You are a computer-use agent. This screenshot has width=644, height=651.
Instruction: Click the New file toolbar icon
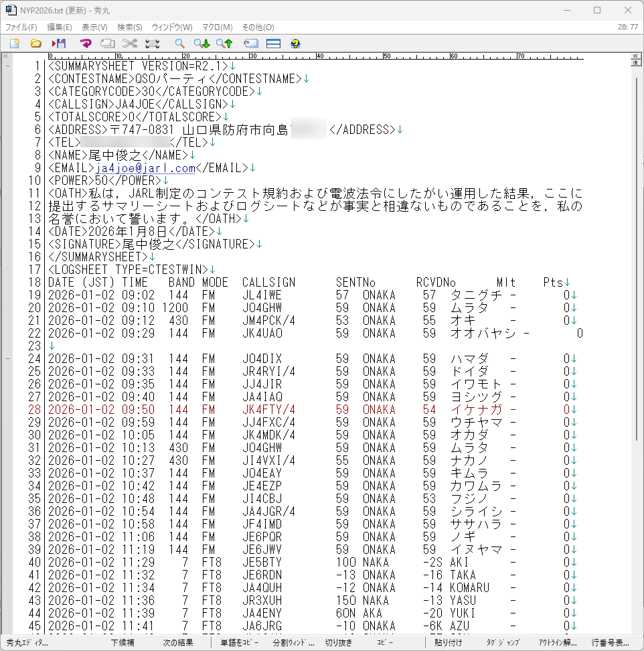coord(15,44)
